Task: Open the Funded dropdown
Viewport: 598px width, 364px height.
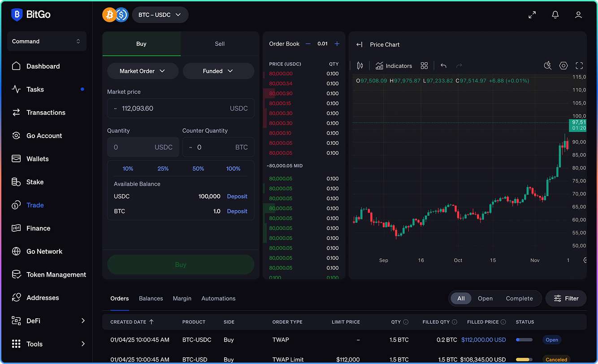Action: point(218,71)
